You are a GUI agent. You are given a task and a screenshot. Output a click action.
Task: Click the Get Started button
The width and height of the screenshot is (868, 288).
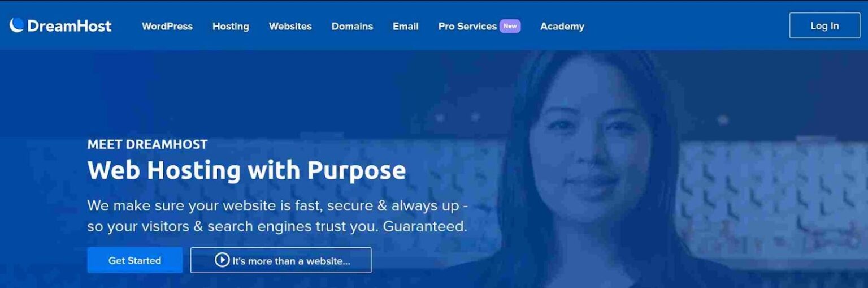(x=135, y=260)
